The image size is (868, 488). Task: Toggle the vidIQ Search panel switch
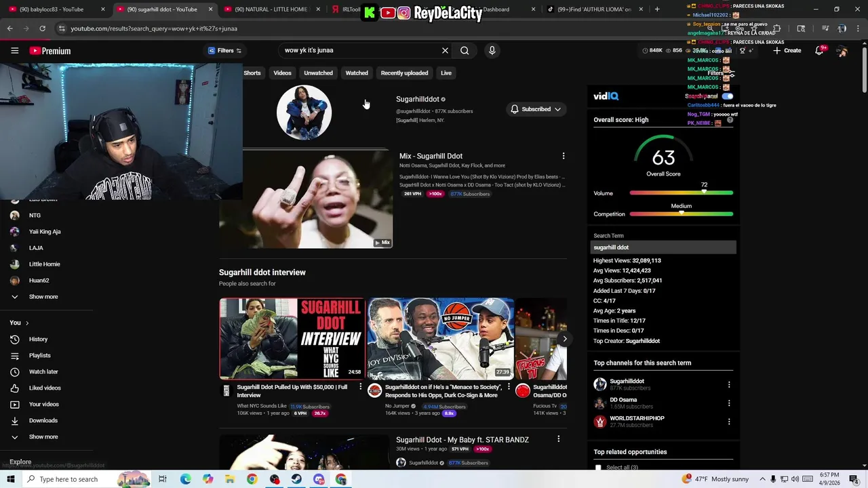click(x=728, y=96)
